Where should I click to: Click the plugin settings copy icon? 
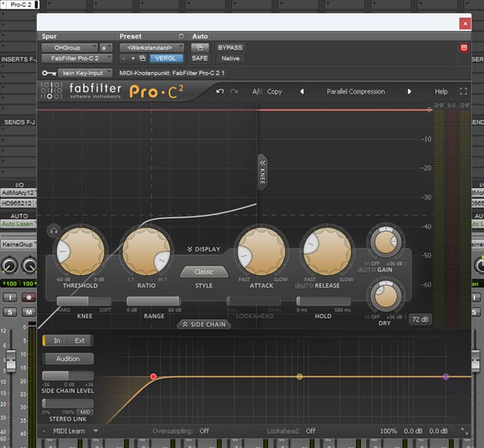143,58
